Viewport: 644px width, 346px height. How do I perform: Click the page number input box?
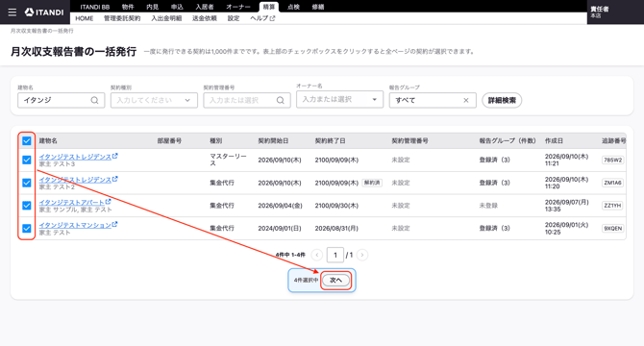click(x=335, y=255)
